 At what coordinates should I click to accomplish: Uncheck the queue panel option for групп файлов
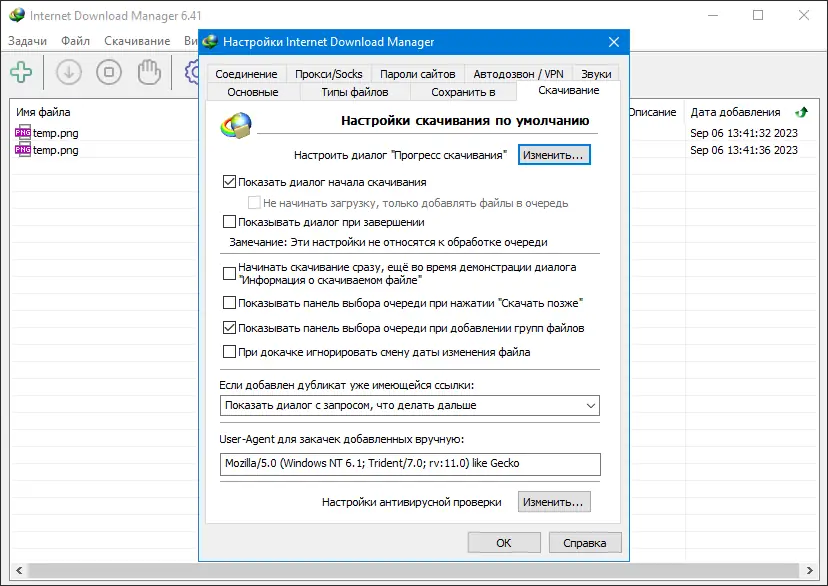pos(229,328)
